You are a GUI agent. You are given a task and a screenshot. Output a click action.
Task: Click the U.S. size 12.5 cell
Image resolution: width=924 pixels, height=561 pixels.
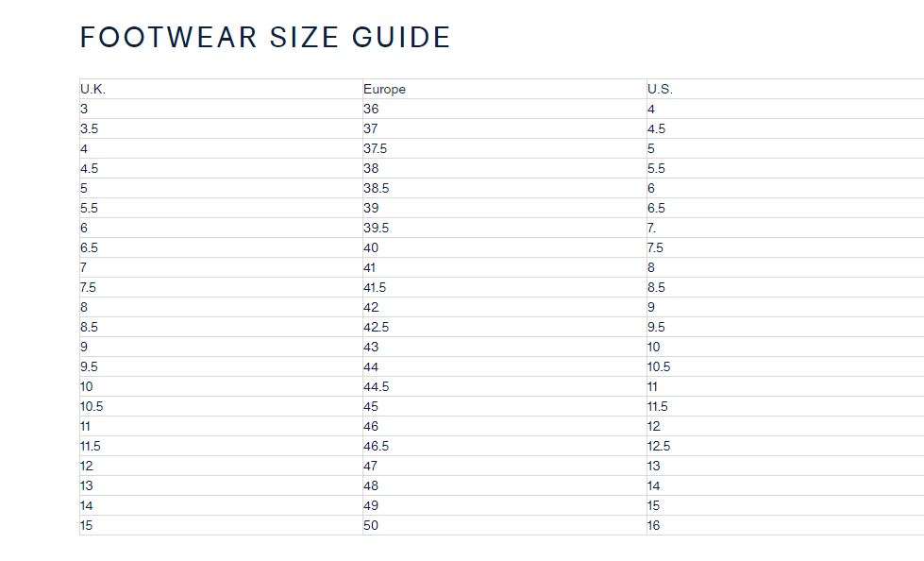click(659, 446)
